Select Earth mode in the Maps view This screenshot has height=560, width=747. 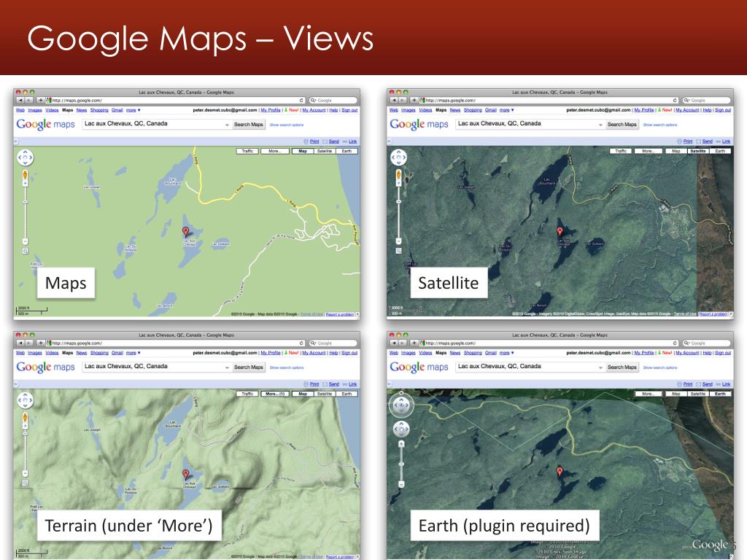pyautogui.click(x=347, y=152)
